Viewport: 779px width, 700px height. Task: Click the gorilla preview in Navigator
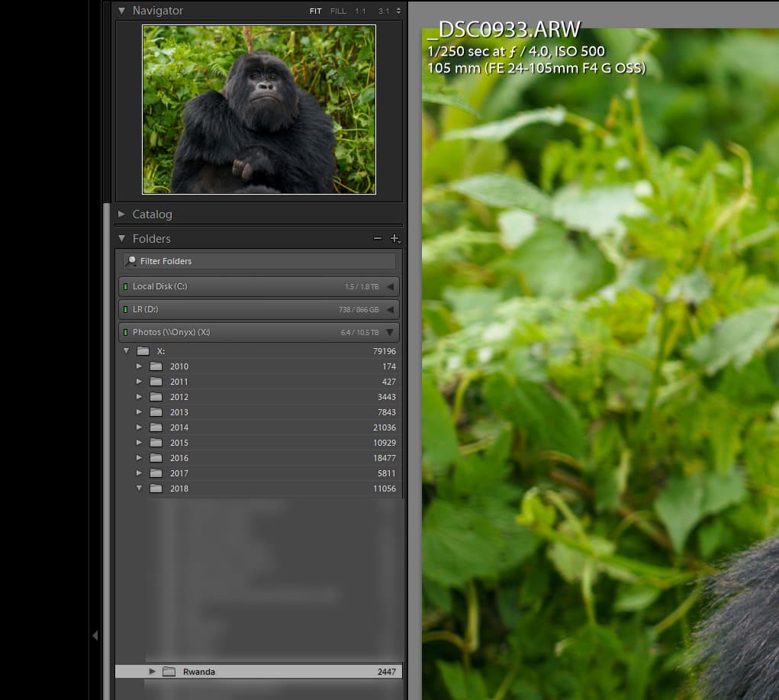[259, 109]
